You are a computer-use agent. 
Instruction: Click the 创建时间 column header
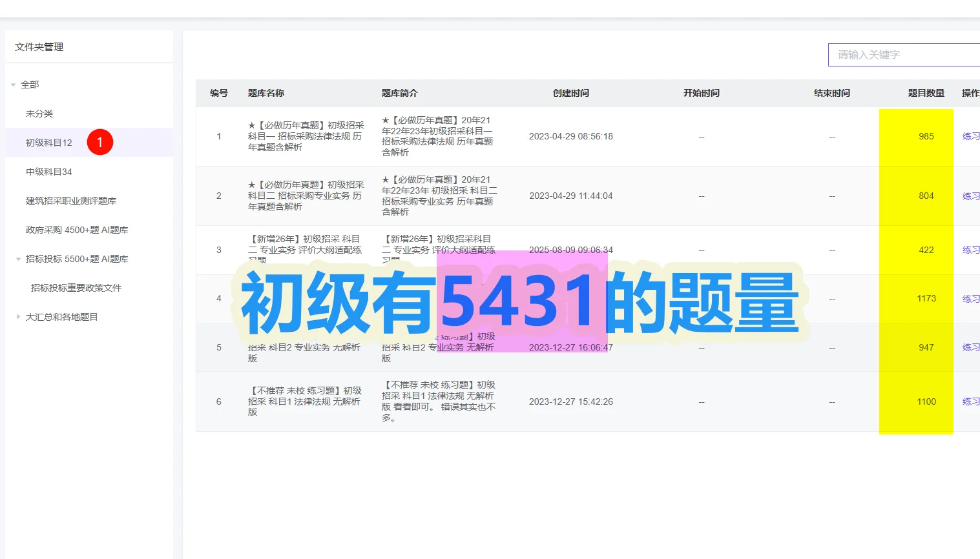tap(570, 93)
